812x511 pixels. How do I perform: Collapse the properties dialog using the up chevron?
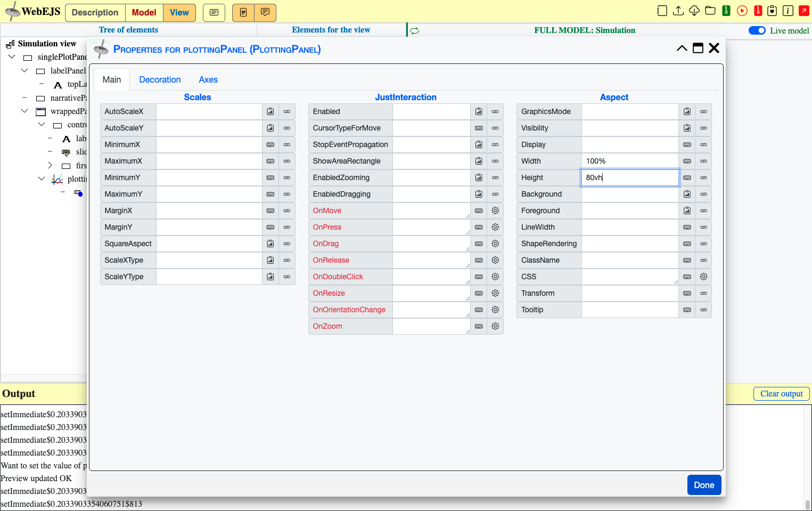682,48
